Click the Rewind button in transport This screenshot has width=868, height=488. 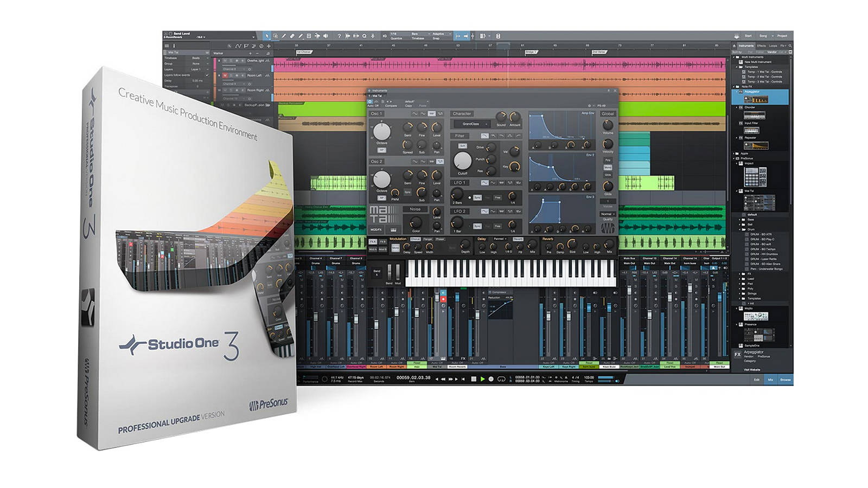[x=443, y=379]
